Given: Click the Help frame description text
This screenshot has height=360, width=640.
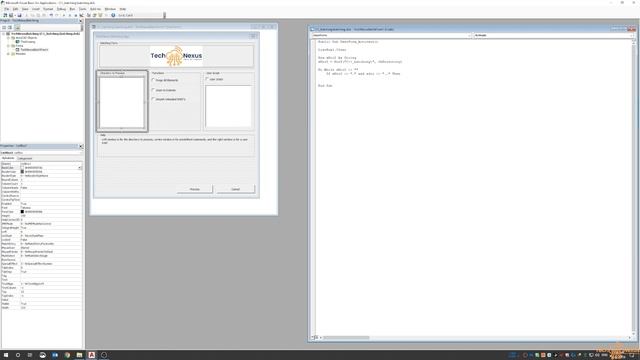Looking at the screenshot, I should pyautogui.click(x=175, y=141).
